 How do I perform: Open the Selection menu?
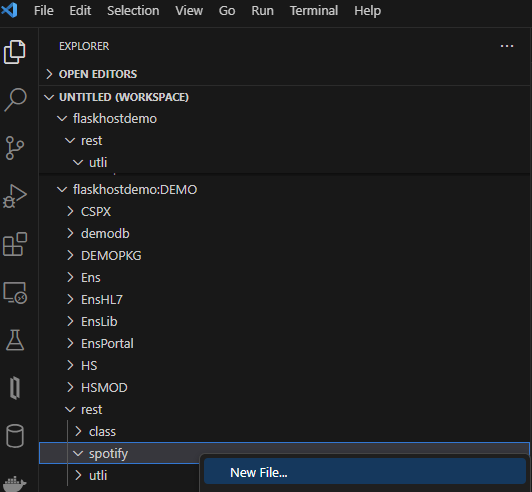(133, 11)
